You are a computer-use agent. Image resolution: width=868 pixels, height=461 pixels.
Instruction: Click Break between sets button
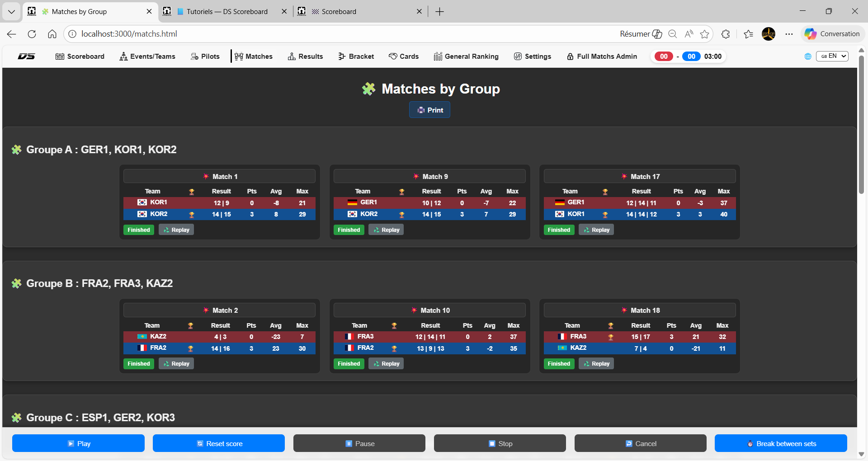(781, 443)
